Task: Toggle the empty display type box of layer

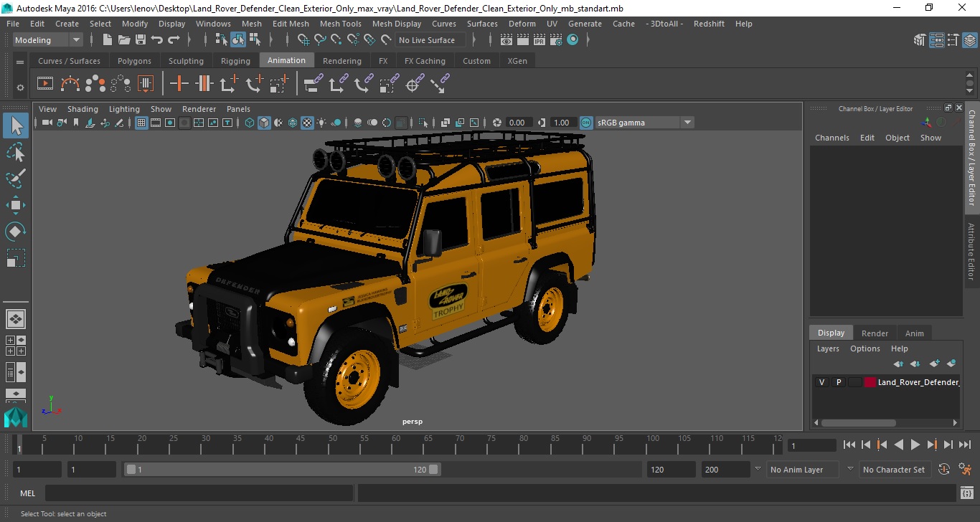Action: click(x=854, y=382)
